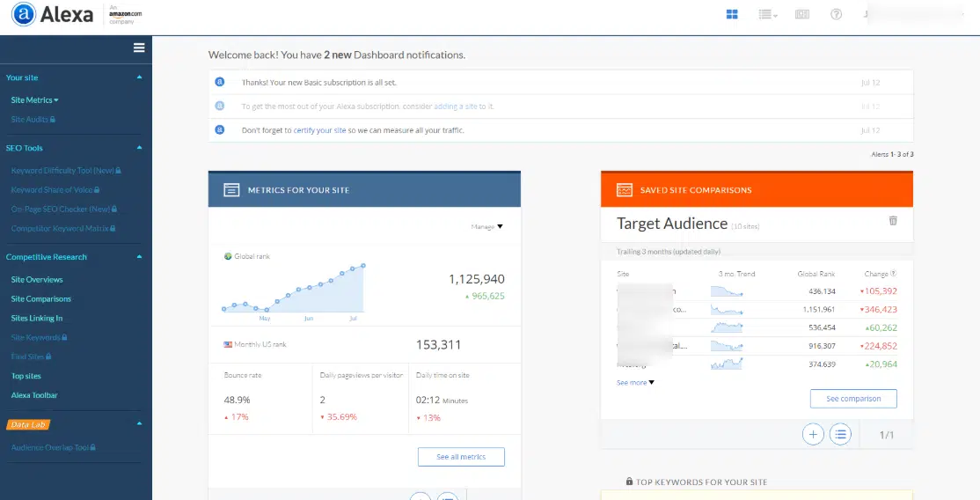The height and width of the screenshot is (500, 980).
Task: Open the Manage dropdown in metrics panel
Action: click(486, 226)
